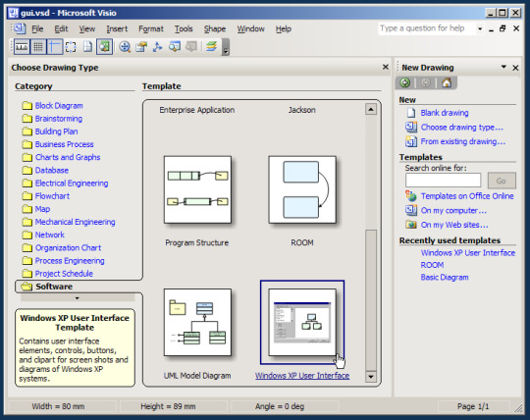530x420 pixels.
Task: Select the Mechanical Engineering category
Action: tap(69, 222)
